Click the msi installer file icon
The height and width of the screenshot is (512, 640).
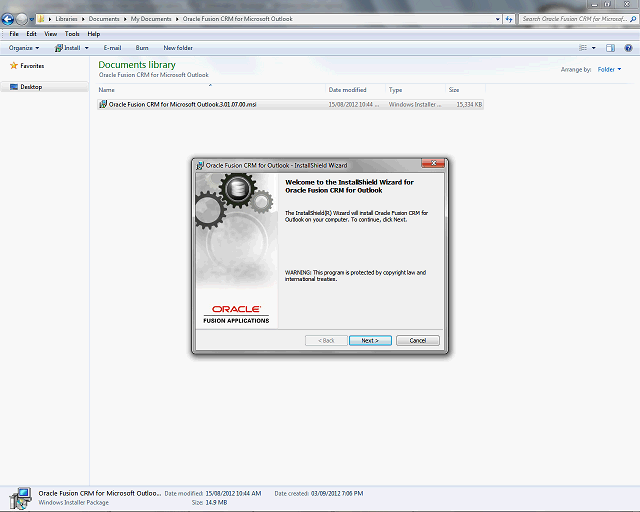(103, 105)
